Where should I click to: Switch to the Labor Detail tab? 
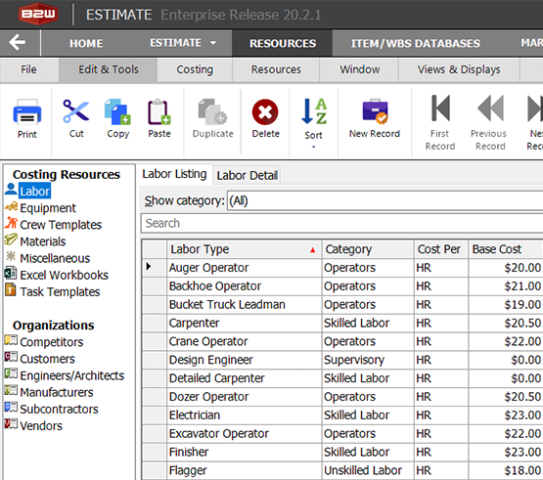tap(247, 175)
